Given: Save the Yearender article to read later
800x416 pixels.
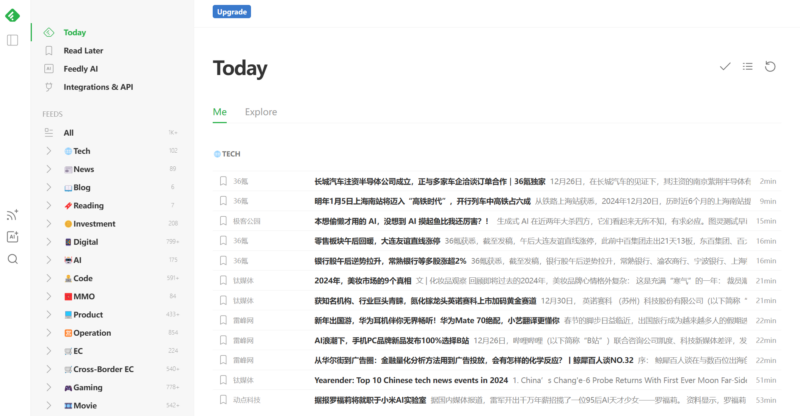Looking at the screenshot, I should [x=224, y=380].
